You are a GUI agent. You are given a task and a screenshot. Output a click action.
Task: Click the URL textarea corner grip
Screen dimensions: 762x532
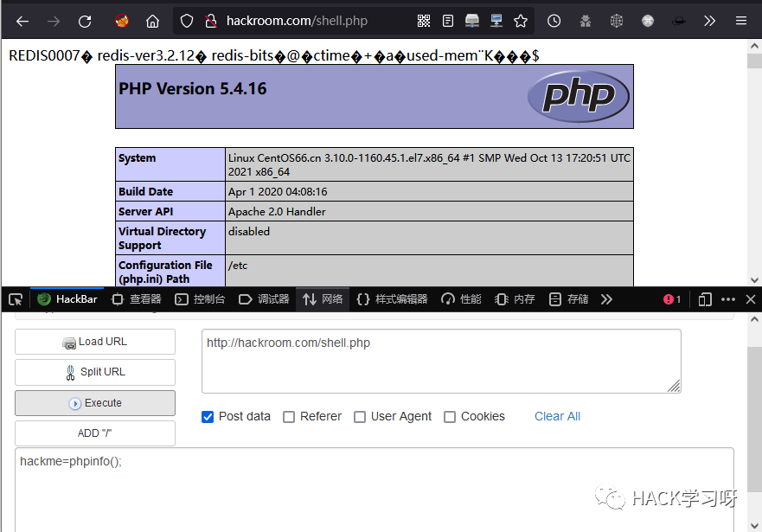click(x=674, y=386)
